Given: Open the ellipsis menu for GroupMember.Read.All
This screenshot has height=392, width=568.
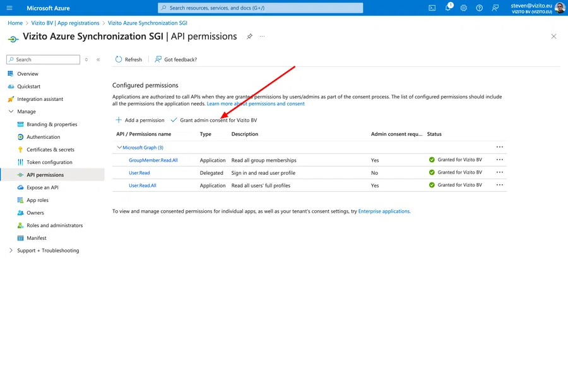Looking at the screenshot, I should tap(500, 160).
